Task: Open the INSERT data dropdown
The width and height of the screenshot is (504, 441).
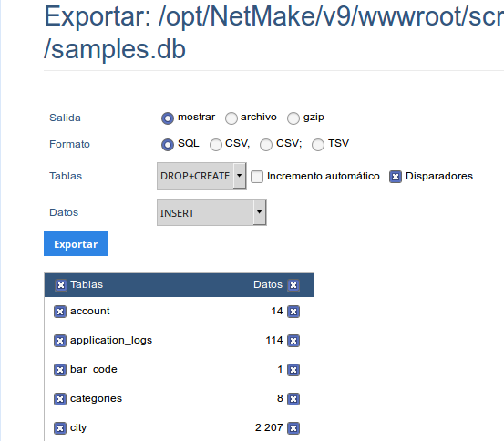Action: 211,212
